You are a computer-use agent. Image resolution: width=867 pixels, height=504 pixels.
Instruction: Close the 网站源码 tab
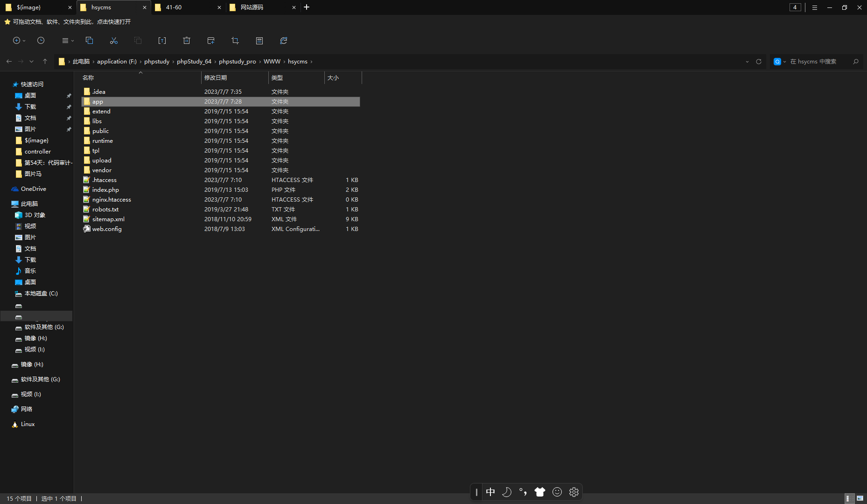coord(294,7)
